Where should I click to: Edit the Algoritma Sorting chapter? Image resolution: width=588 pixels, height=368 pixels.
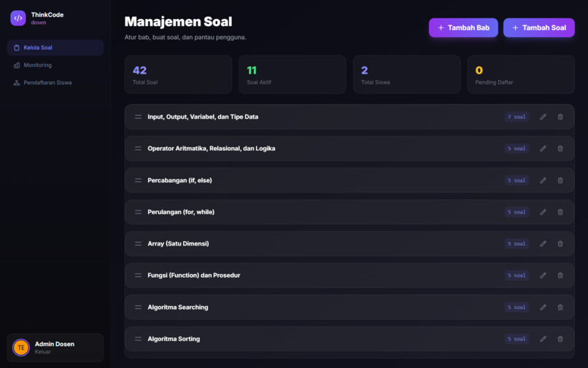(543, 339)
